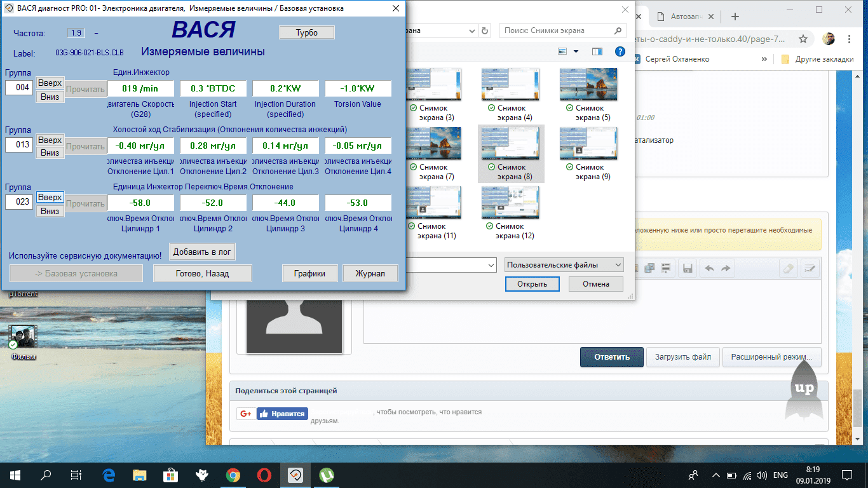
Task: Click Отмена in file dialog
Action: (x=595, y=284)
